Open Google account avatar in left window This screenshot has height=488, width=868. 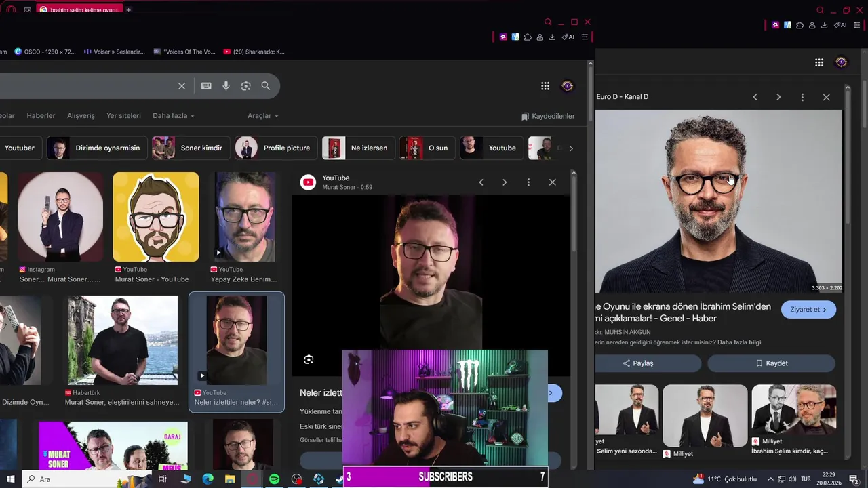pos(568,86)
